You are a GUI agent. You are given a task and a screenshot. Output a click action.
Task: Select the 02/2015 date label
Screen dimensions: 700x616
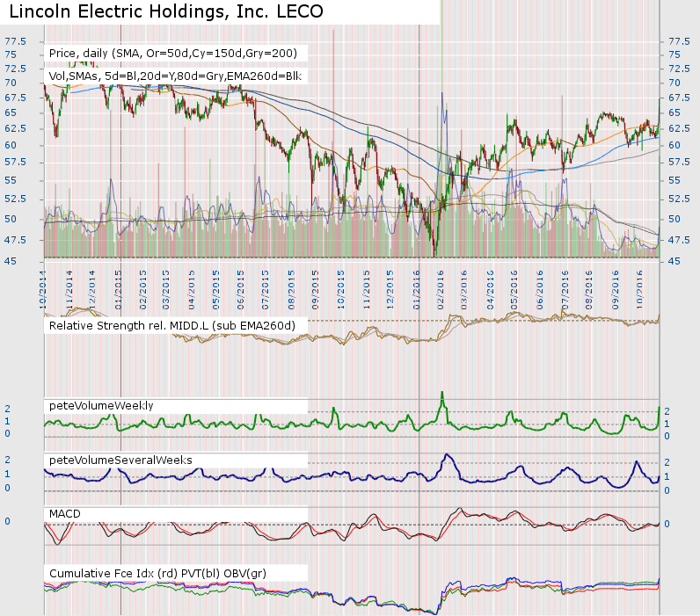(142, 289)
